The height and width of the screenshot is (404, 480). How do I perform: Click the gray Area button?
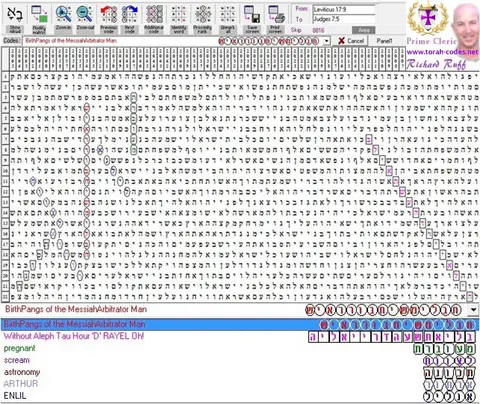coord(364,30)
